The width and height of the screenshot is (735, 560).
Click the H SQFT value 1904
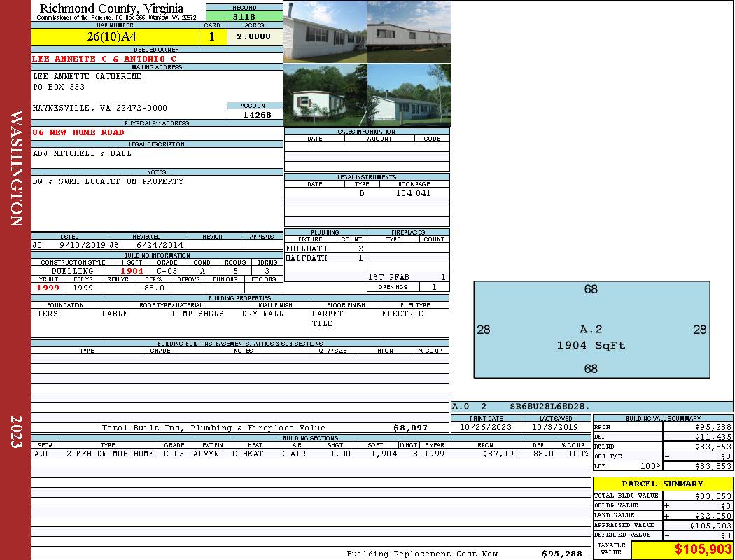point(132,271)
